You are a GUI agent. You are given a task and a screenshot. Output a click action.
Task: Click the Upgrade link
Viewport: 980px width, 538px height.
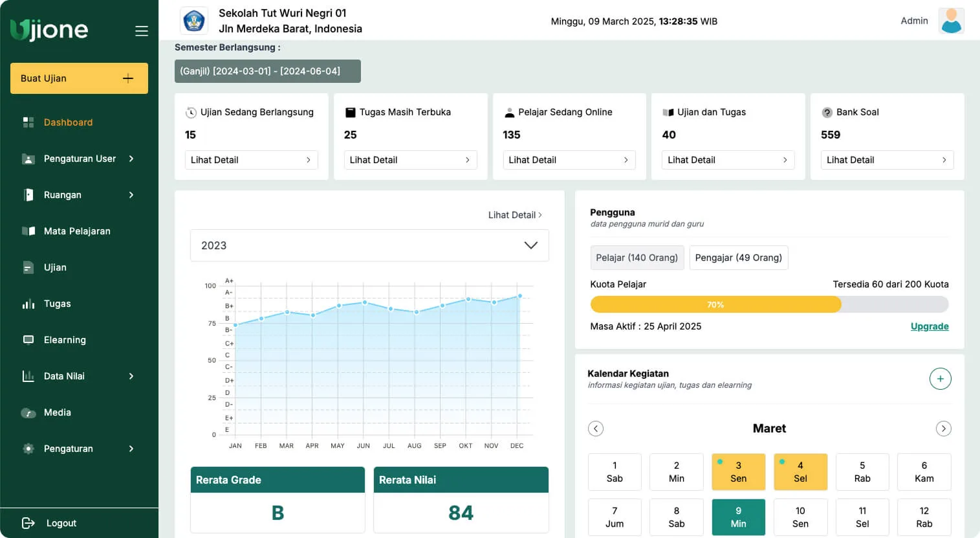click(930, 326)
